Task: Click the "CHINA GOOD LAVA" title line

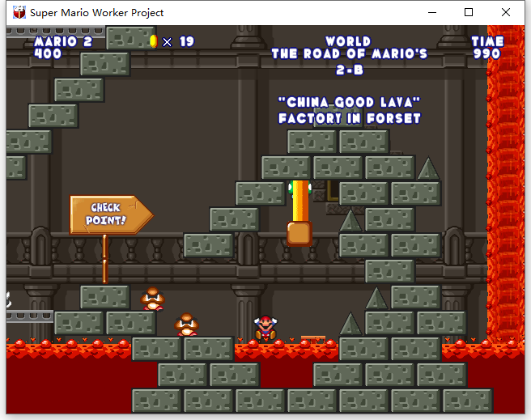Action: click(x=349, y=102)
